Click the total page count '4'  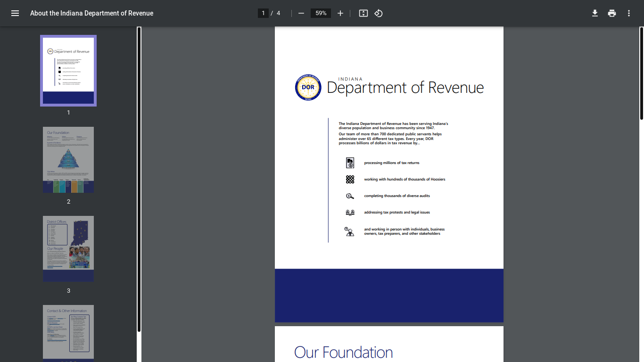click(278, 13)
